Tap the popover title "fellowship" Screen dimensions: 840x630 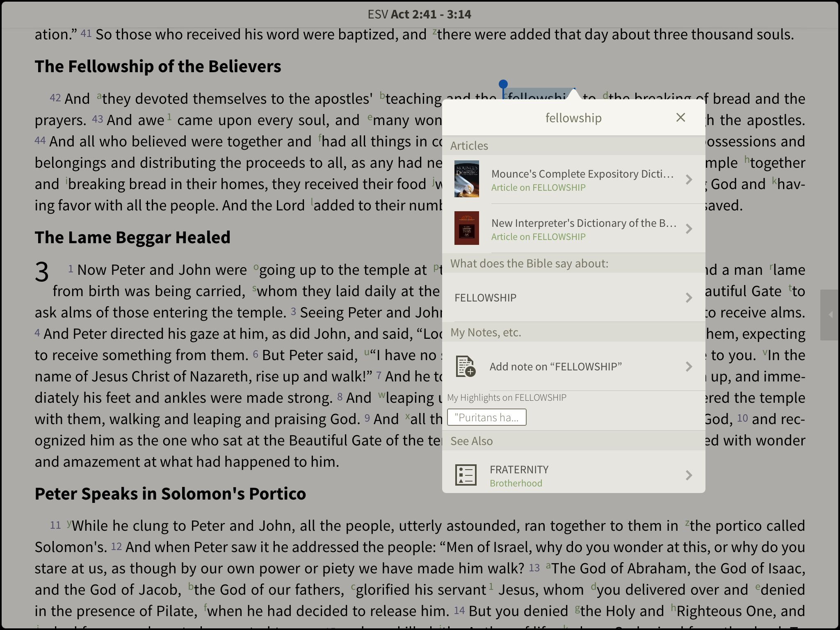pyautogui.click(x=573, y=118)
